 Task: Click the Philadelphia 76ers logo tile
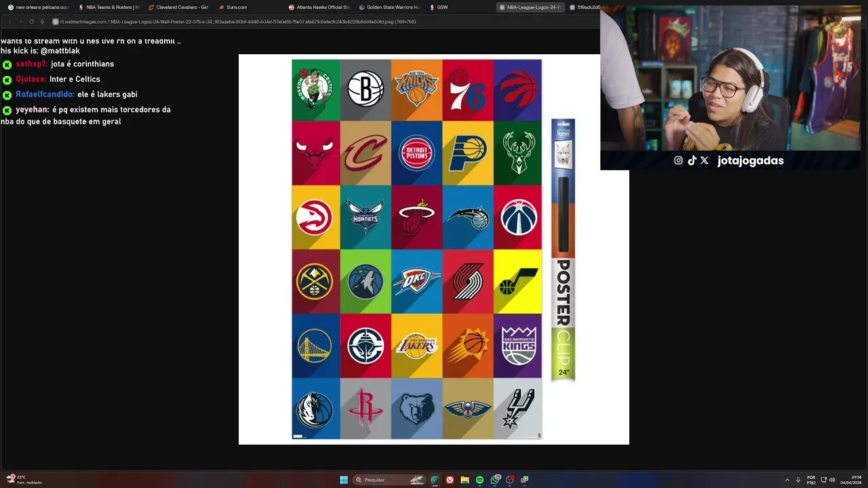tap(468, 89)
